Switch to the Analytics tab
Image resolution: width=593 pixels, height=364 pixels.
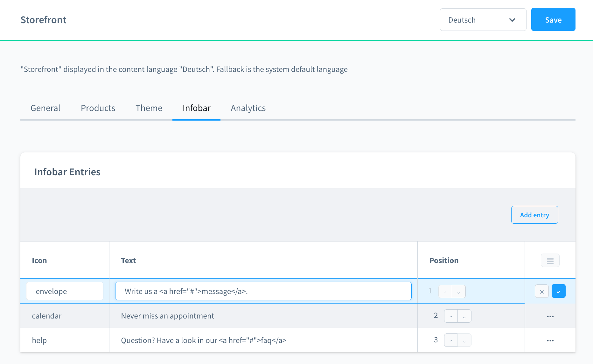click(248, 108)
